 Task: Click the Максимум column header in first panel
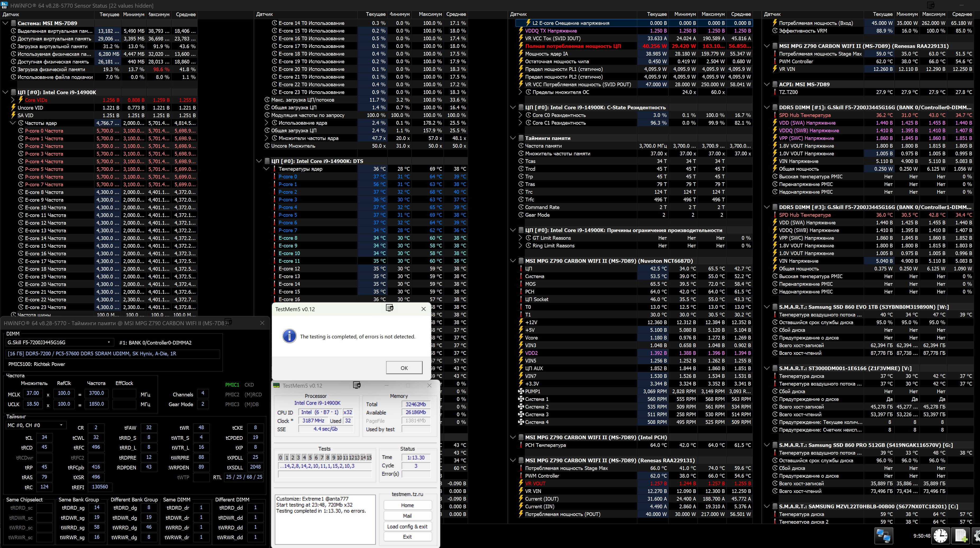coord(158,15)
